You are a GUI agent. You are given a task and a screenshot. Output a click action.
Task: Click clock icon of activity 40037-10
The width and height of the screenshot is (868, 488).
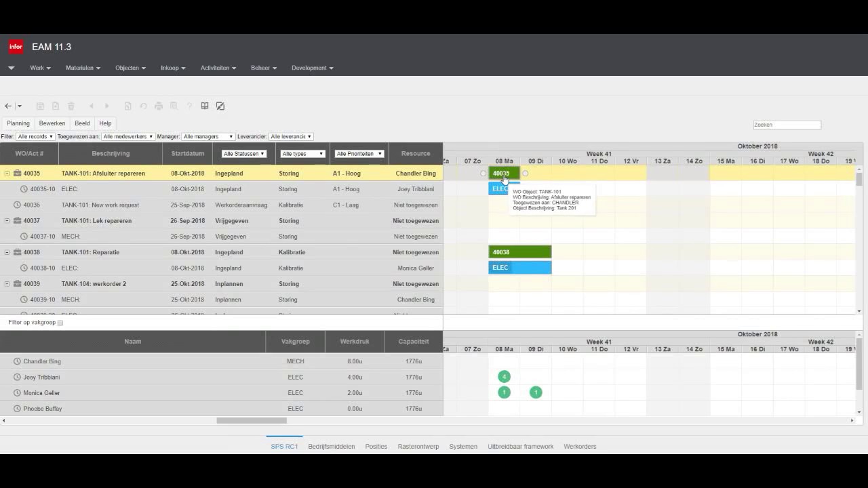pyautogui.click(x=24, y=237)
